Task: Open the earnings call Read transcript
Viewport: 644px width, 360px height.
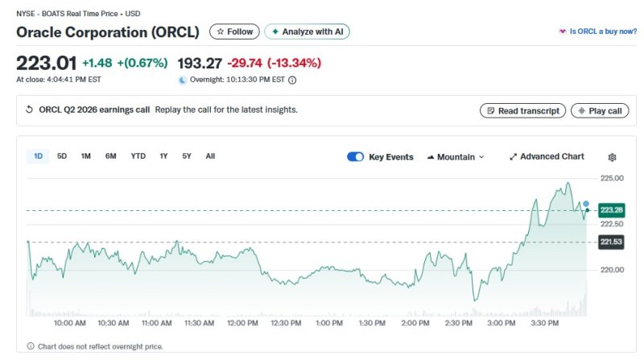Action: point(522,111)
